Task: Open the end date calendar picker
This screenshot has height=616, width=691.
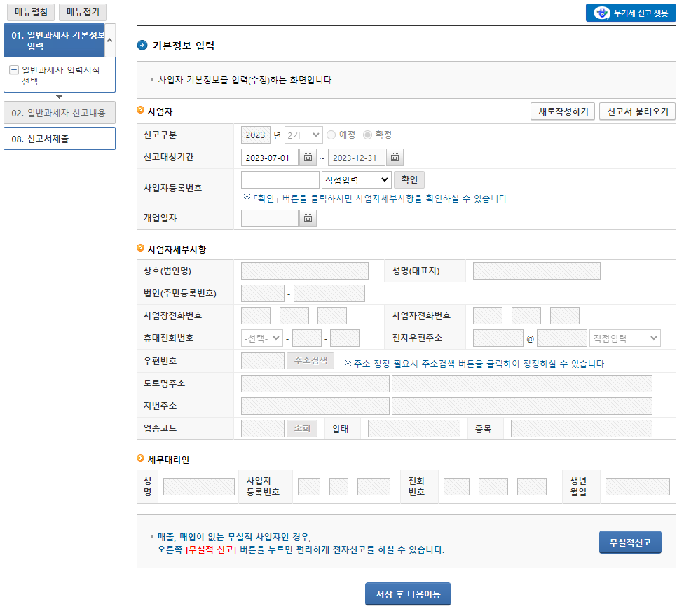Action: point(395,157)
